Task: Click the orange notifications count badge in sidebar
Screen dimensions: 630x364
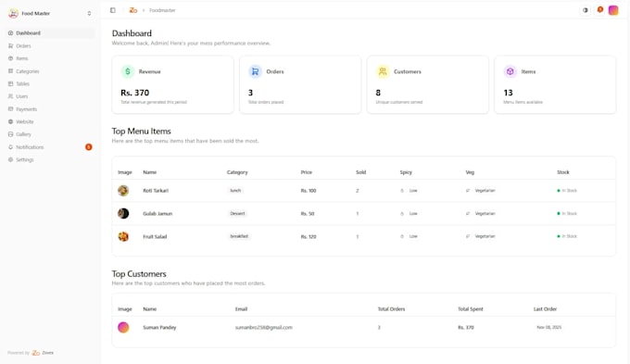Action: (89, 147)
